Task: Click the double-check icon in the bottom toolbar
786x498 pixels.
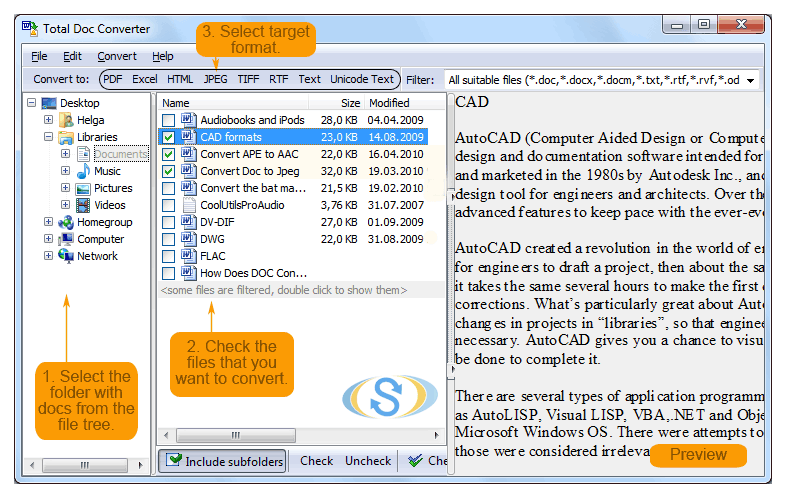Action: [x=416, y=460]
